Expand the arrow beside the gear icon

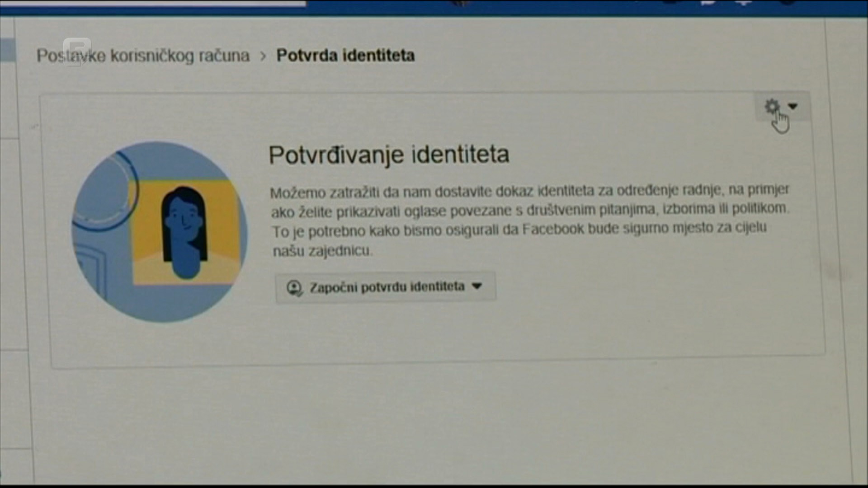tap(793, 107)
